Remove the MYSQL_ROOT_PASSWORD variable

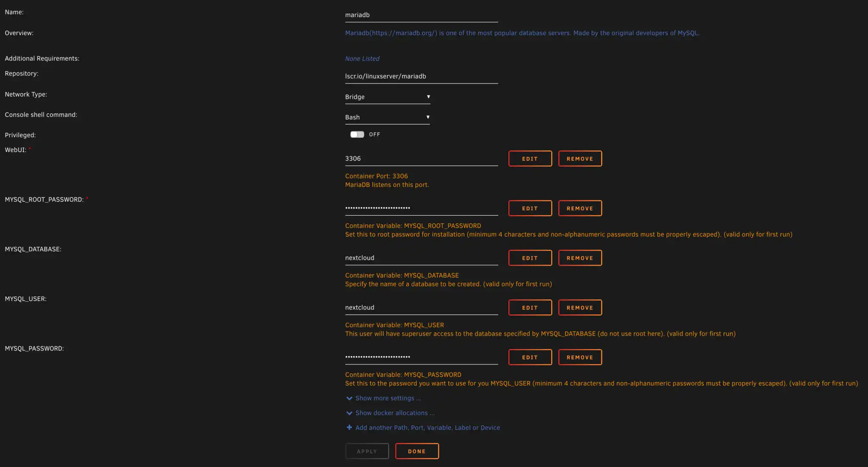click(580, 208)
